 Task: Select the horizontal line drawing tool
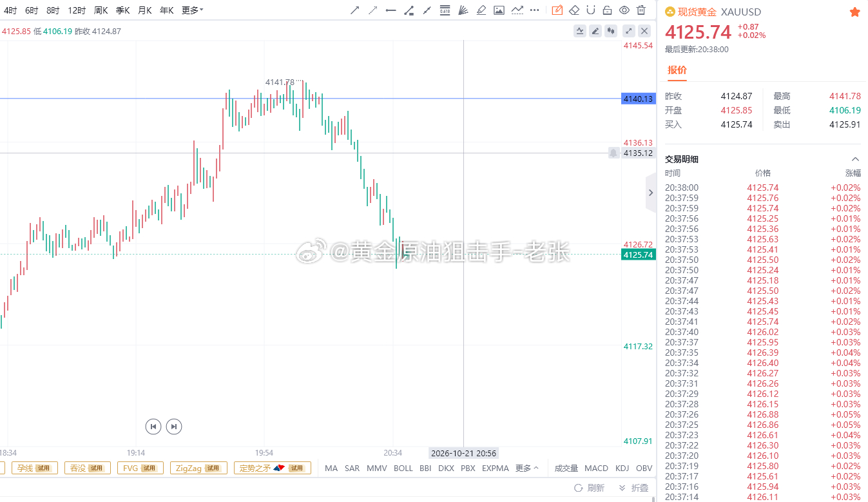(391, 10)
